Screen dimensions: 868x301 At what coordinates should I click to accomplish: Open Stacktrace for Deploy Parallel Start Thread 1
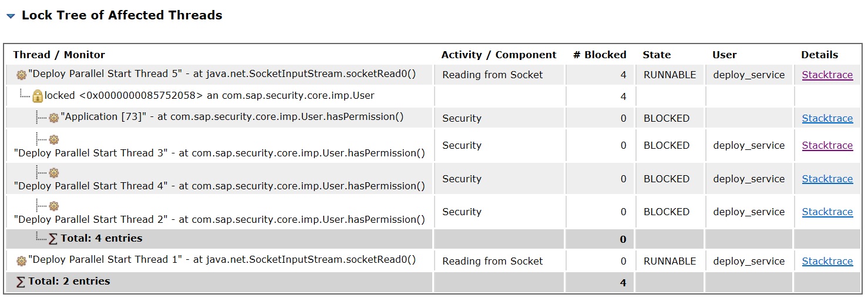pyautogui.click(x=827, y=261)
